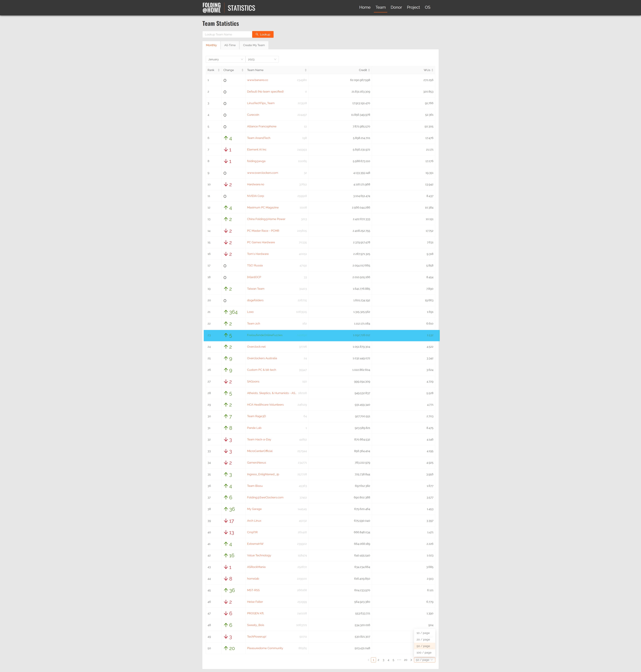
Task: Click the down arrow change icon for Arch Linux
Action: (226, 521)
